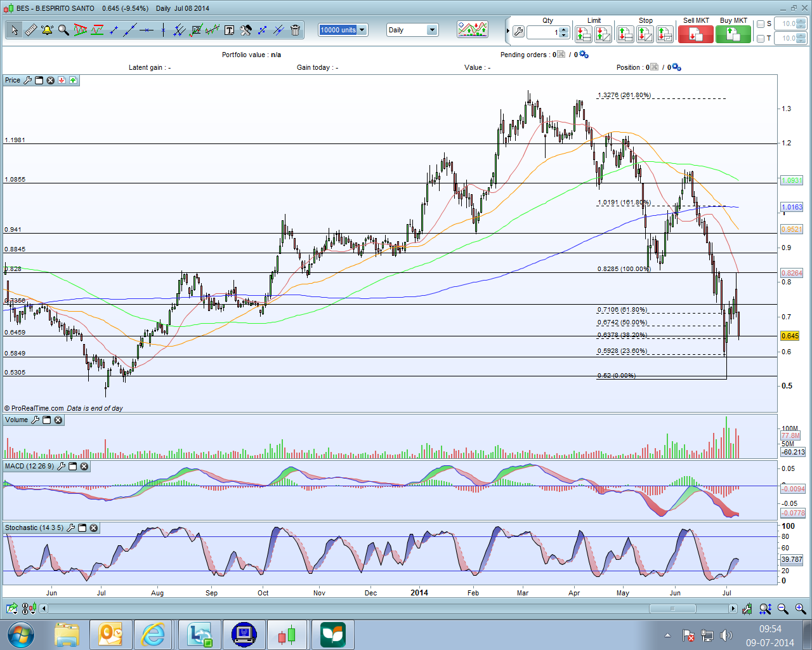Open the hammer and wrench tools icon
The height and width of the screenshot is (650, 812).
tap(246, 30)
